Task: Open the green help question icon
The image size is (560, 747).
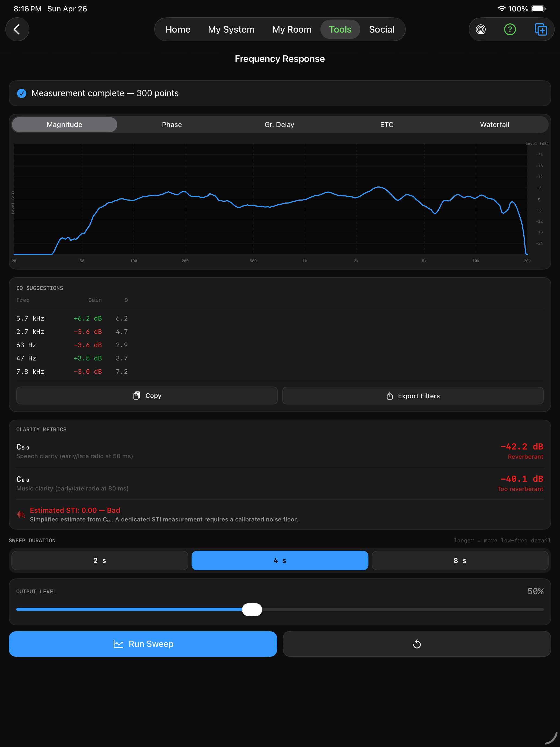Action: pos(510,29)
